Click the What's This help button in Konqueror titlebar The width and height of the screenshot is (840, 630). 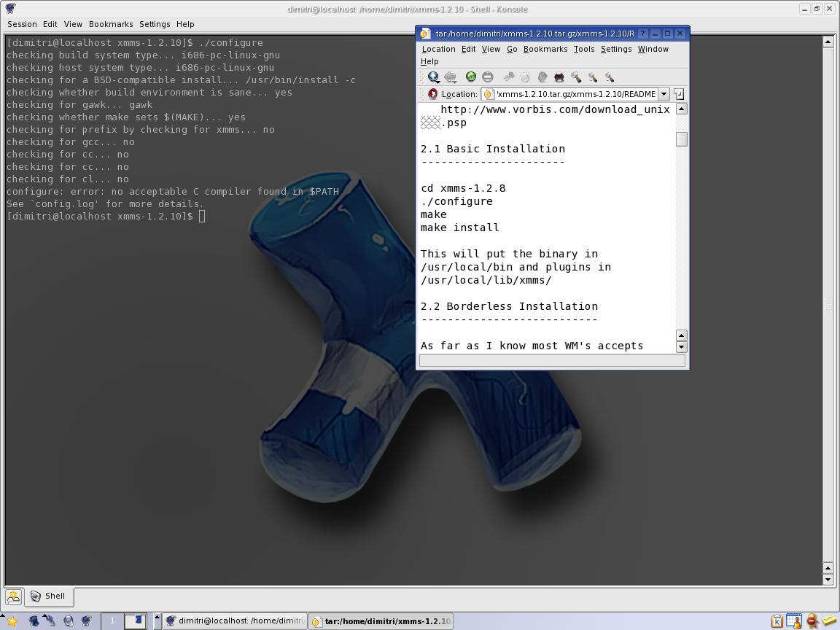pos(643,34)
